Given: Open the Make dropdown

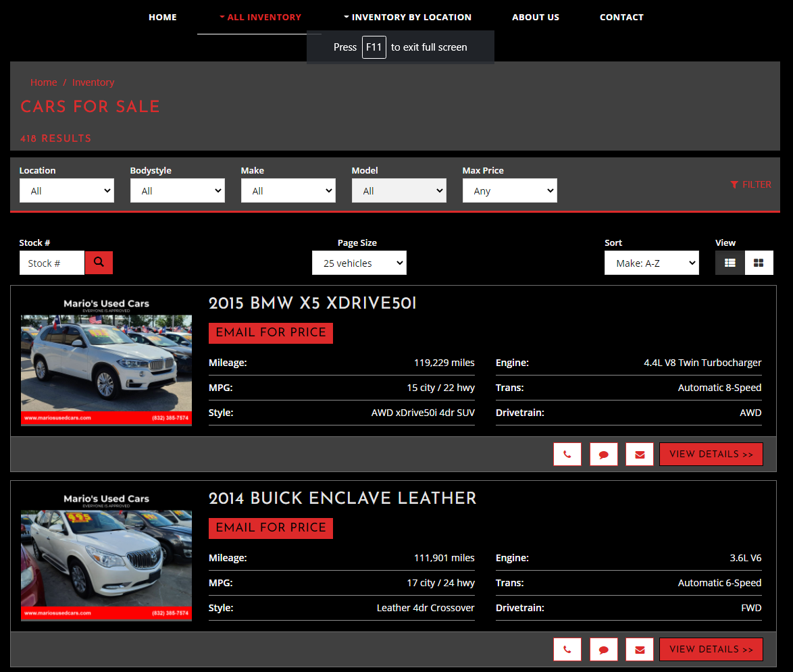Looking at the screenshot, I should pyautogui.click(x=288, y=190).
